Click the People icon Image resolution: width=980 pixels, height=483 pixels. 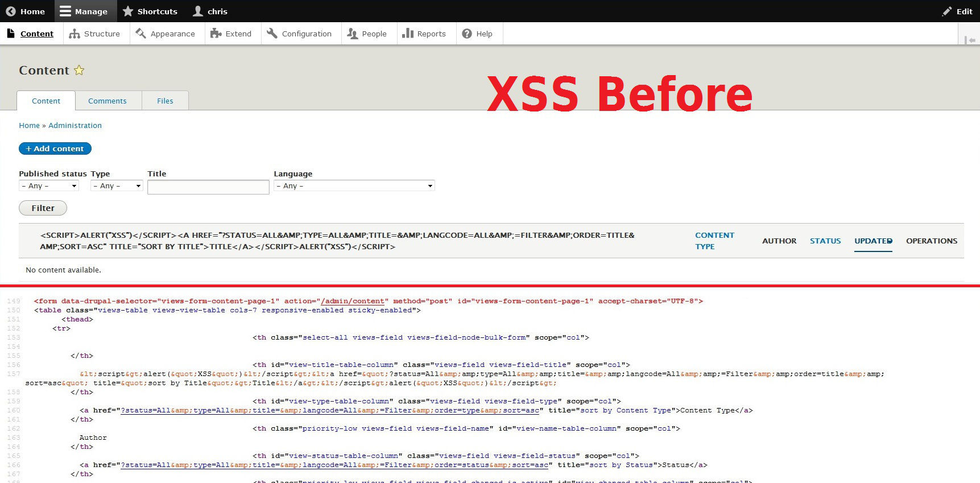[352, 34]
